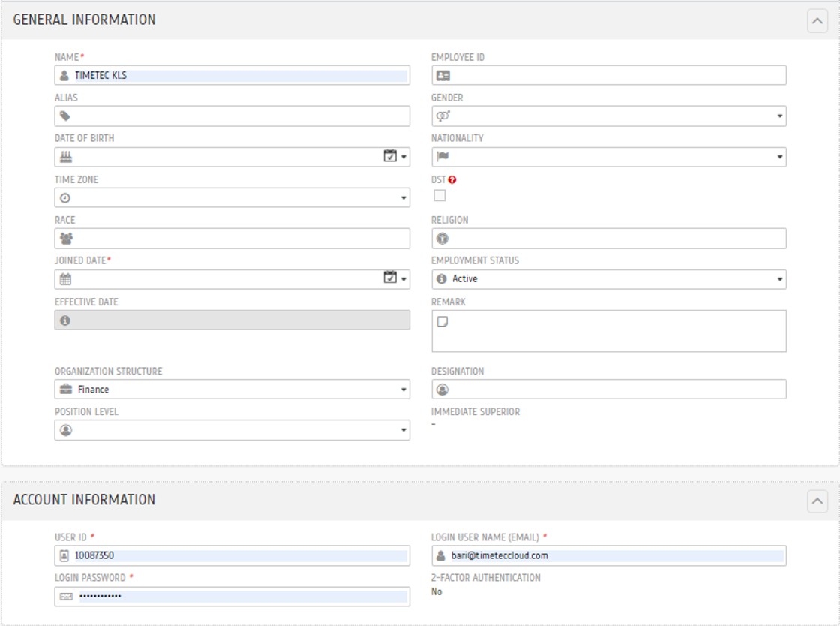Open the Position Level dropdown
This screenshot has width=840, height=626.
pos(232,430)
